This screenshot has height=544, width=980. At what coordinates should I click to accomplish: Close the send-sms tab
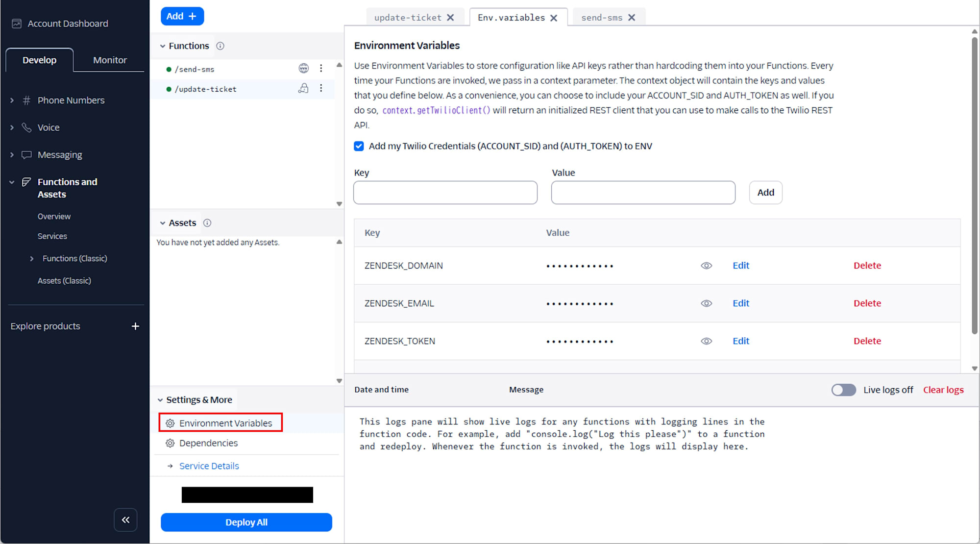click(632, 18)
